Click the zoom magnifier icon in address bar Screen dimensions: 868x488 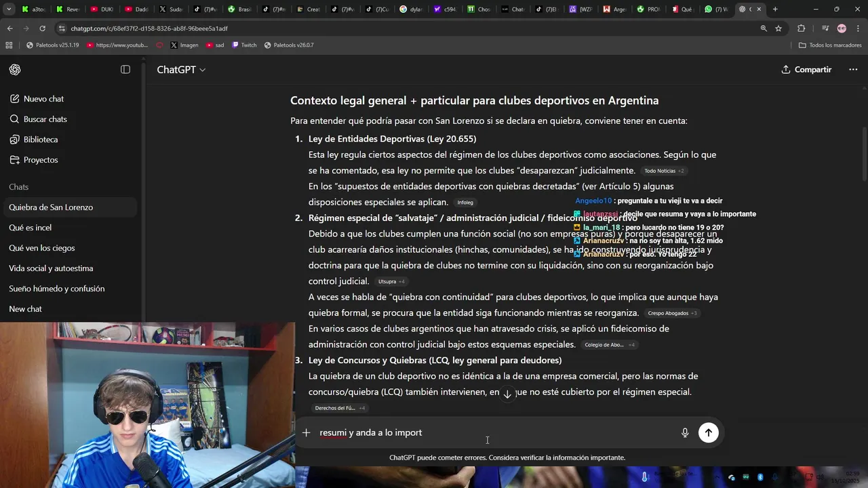point(764,28)
